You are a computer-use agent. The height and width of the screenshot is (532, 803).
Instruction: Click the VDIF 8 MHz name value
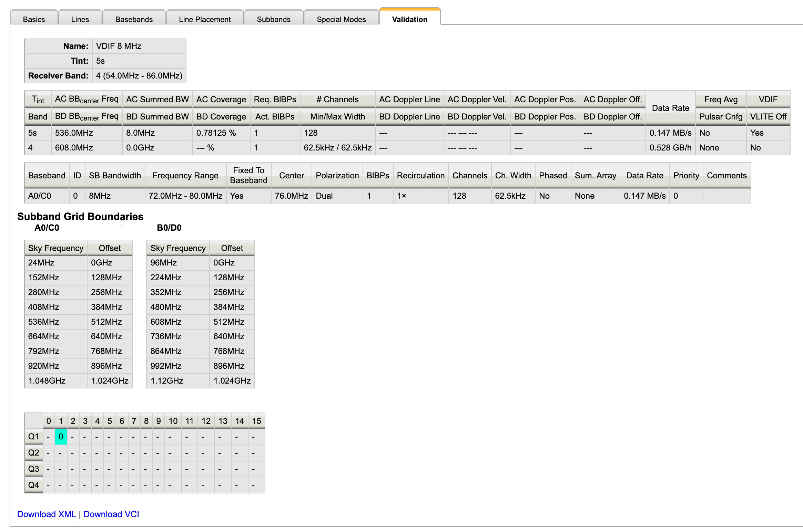118,46
